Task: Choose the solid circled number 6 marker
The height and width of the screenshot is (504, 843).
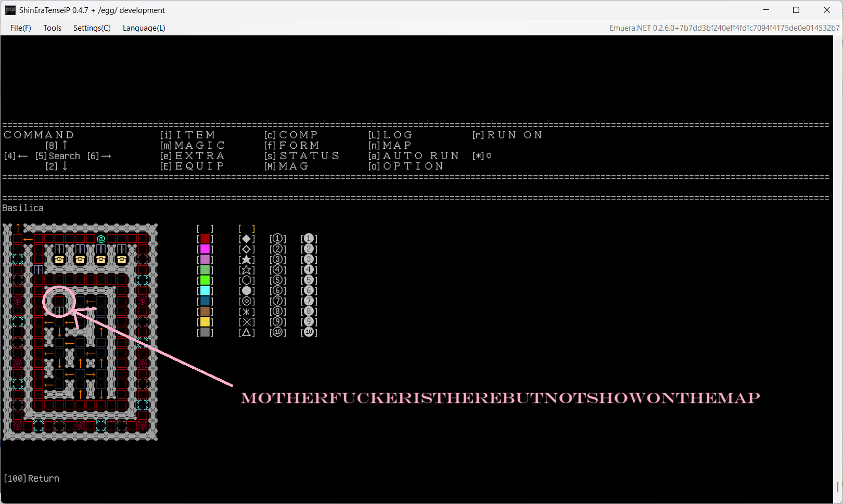Action: 309,291
